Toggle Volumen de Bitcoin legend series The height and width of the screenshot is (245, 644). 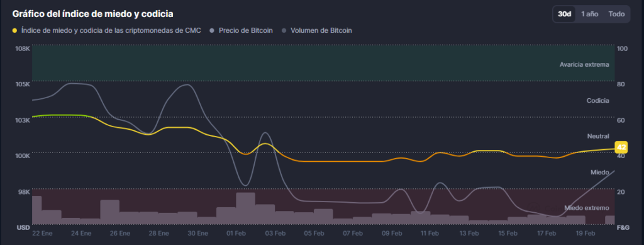tap(317, 30)
